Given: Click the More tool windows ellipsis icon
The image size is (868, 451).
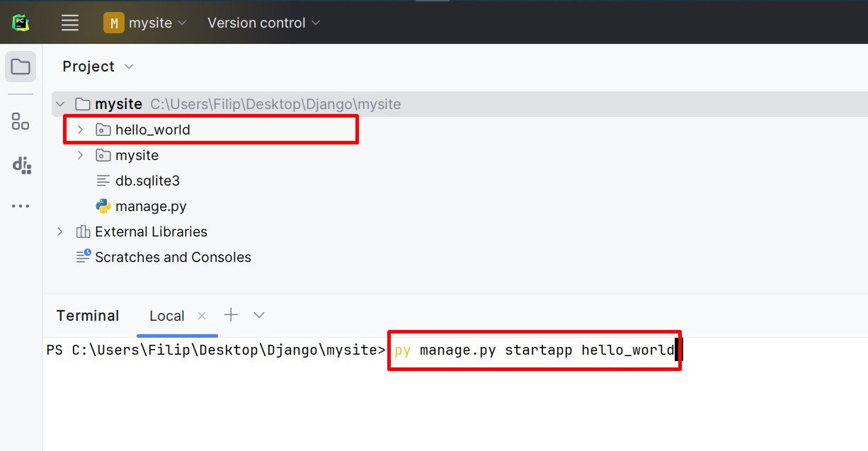Looking at the screenshot, I should pos(20,206).
